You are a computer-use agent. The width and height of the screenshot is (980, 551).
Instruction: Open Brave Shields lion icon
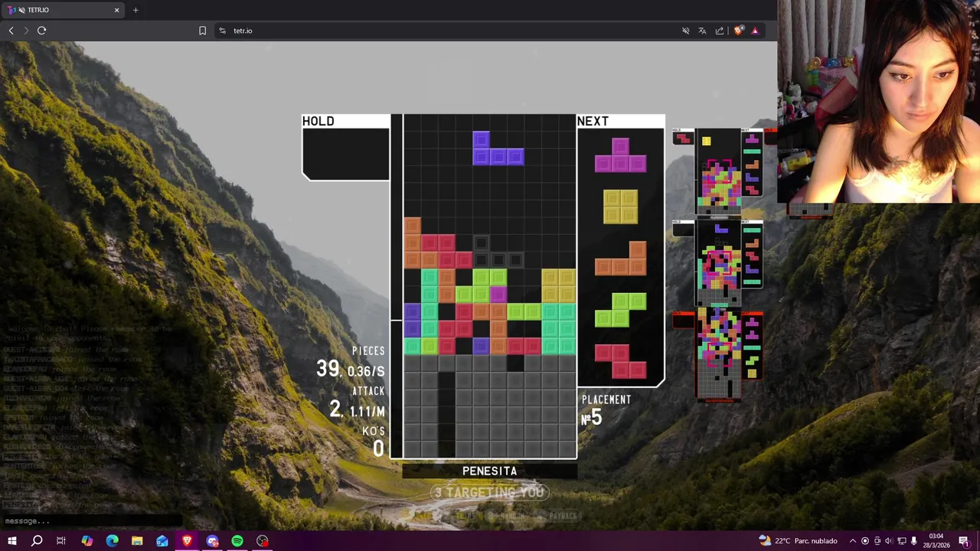(738, 31)
